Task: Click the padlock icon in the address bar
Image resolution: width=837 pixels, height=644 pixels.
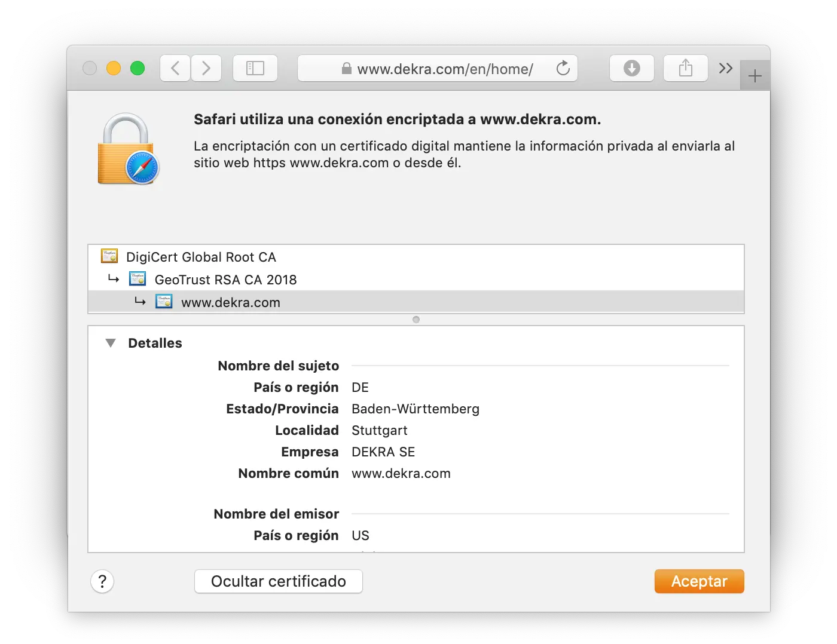Action: coord(346,69)
